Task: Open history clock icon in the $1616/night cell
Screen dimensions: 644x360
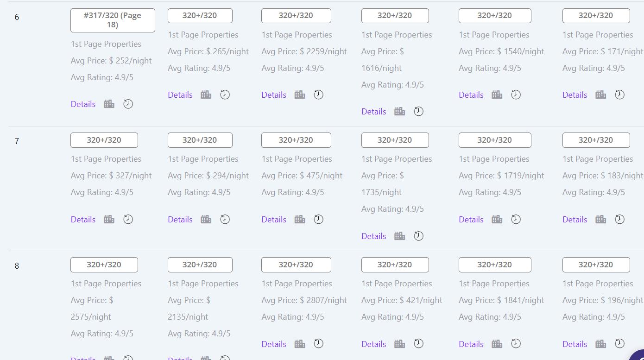Action: pos(419,111)
